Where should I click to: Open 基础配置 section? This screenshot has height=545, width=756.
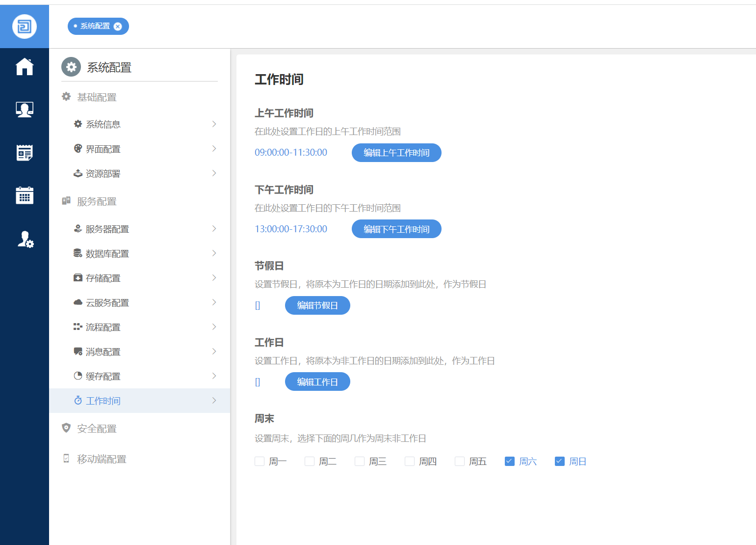coord(97,97)
